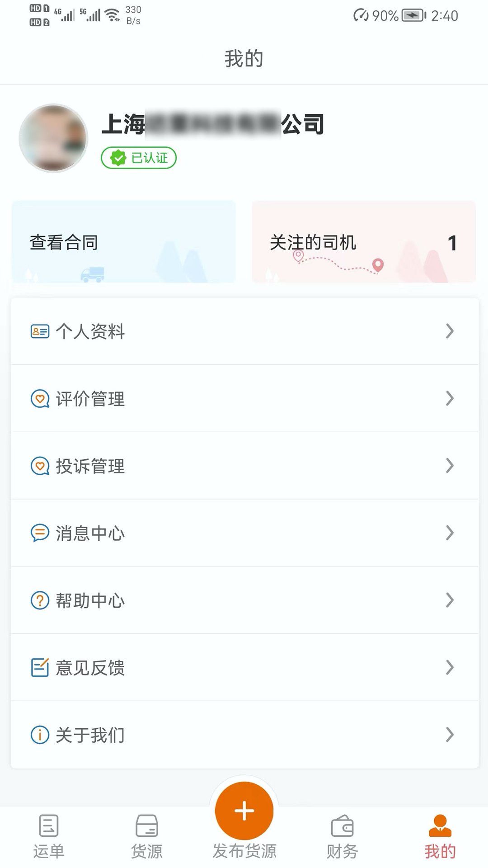The height and width of the screenshot is (868, 488).
Task: Tap the green 已认证 verified badge
Action: point(139,158)
